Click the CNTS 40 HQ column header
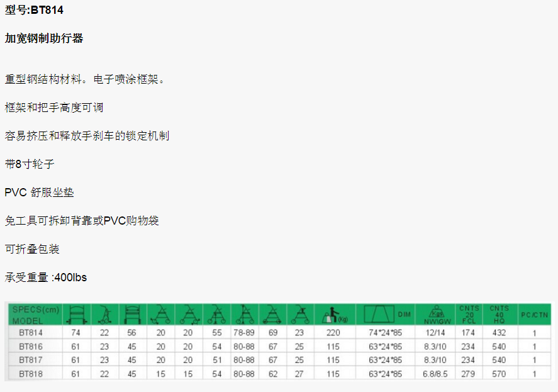 click(499, 314)
